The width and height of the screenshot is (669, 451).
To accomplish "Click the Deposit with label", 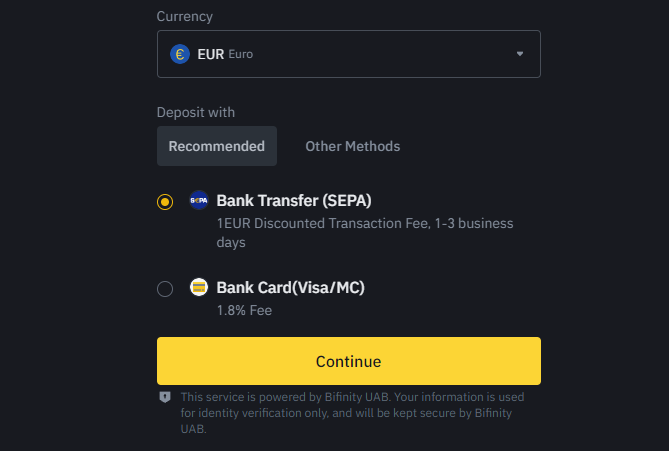I will (195, 112).
